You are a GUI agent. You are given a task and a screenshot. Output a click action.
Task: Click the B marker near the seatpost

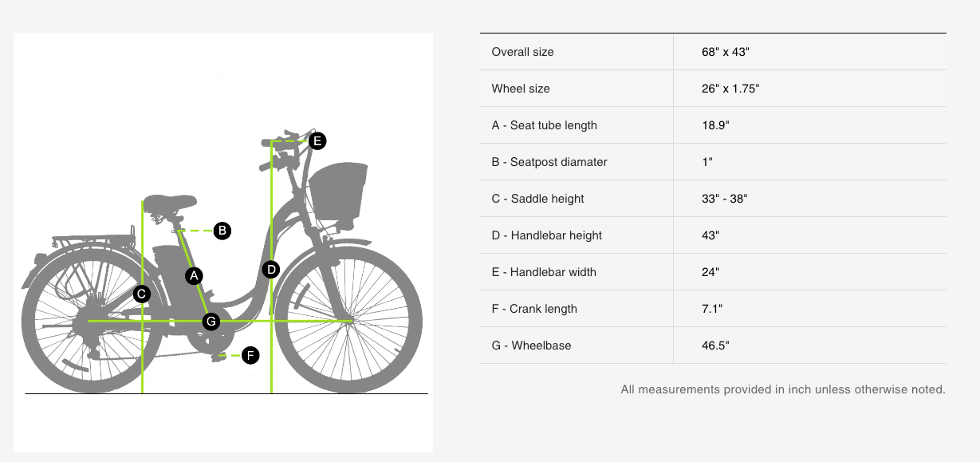[x=222, y=231]
